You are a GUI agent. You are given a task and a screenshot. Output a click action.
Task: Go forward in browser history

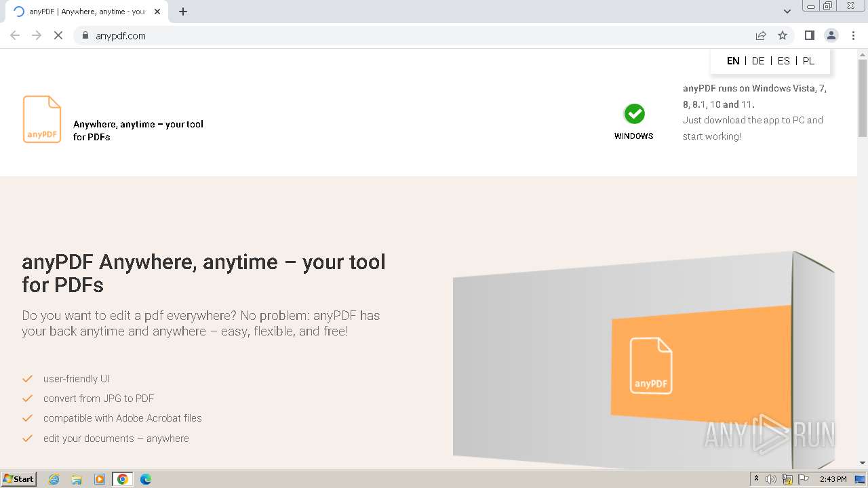[37, 35]
